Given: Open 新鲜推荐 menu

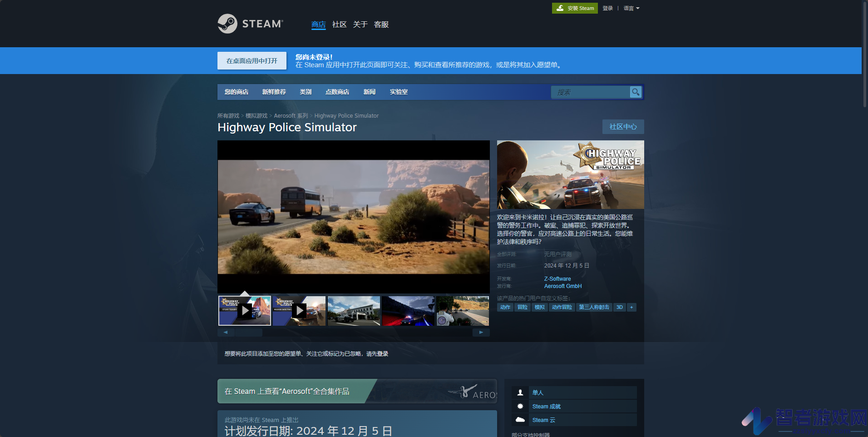Looking at the screenshot, I should 274,92.
